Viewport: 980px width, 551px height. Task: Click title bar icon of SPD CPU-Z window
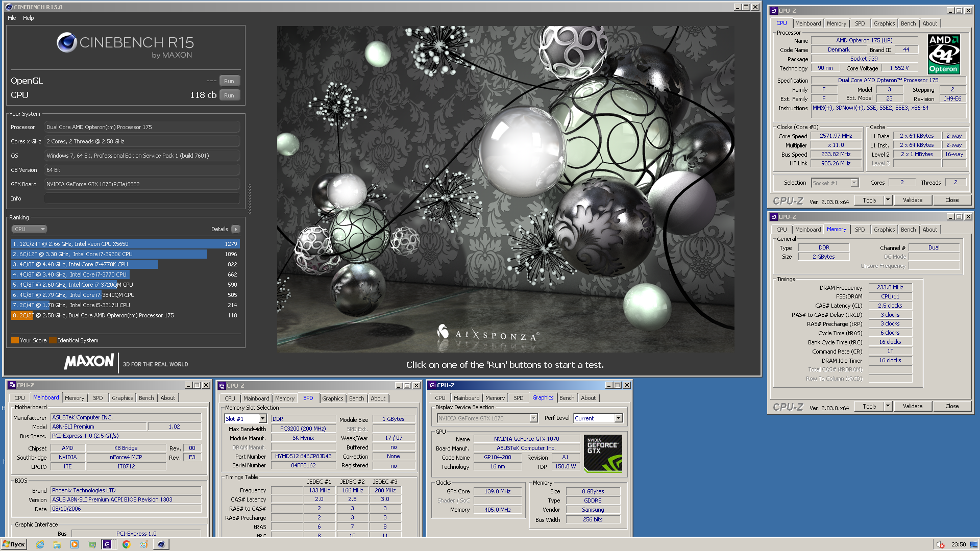pos(222,386)
